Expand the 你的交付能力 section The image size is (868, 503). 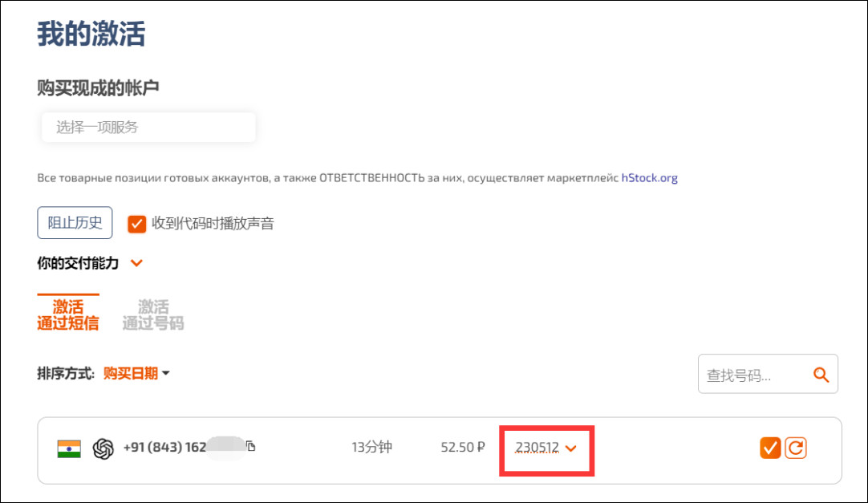pos(136,263)
